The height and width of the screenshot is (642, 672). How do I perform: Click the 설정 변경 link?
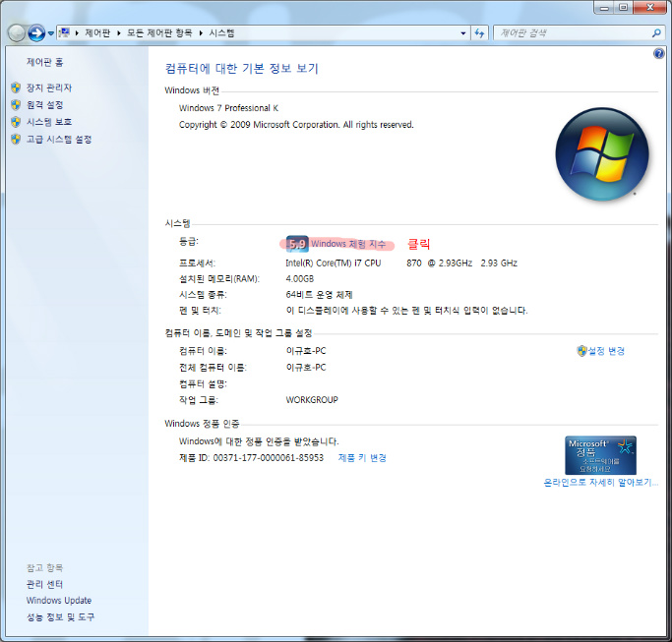tap(606, 351)
